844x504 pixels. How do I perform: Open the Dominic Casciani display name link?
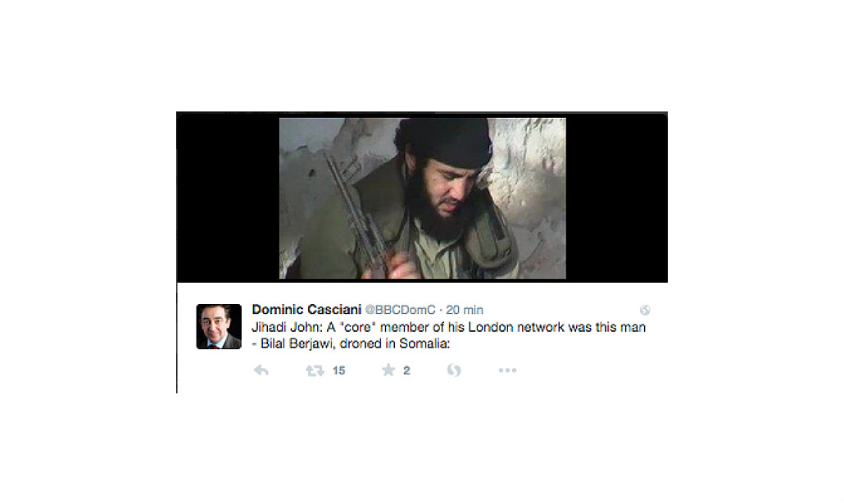[306, 310]
